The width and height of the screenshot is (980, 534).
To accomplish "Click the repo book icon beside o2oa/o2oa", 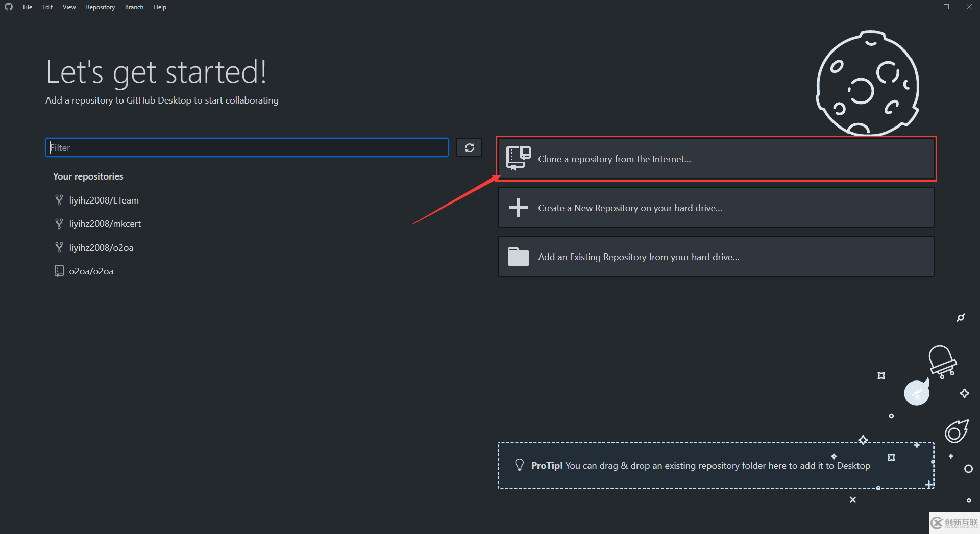I will (x=59, y=271).
